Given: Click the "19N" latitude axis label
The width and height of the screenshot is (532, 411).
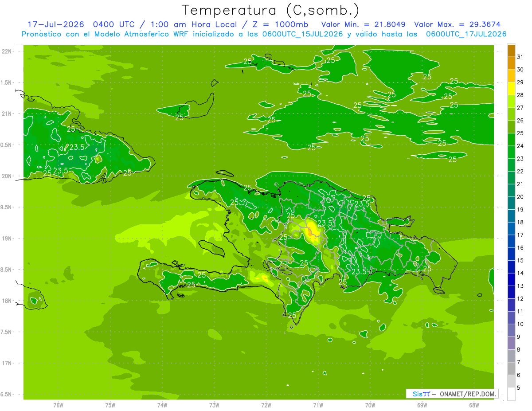Looking at the screenshot, I should tap(7, 239).
